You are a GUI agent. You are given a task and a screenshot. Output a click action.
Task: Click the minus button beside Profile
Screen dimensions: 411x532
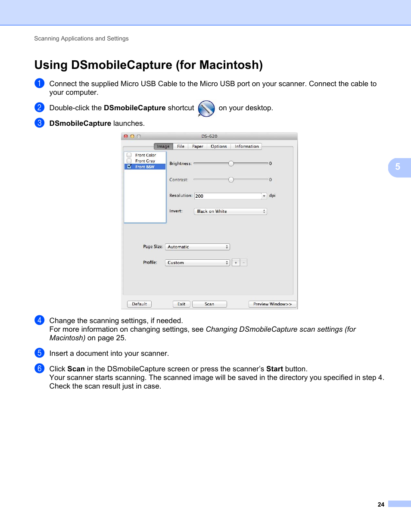(243, 263)
